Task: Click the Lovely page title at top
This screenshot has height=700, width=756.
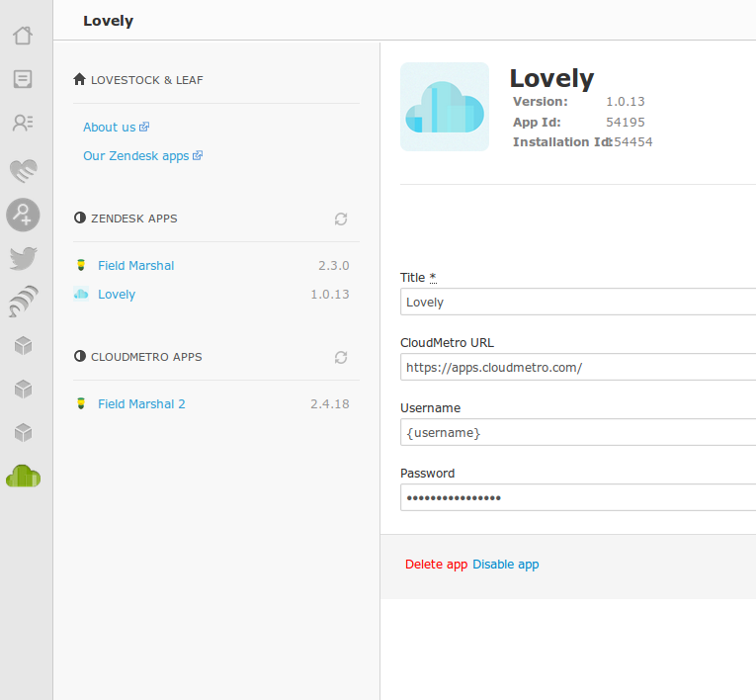Action: pyautogui.click(x=108, y=21)
